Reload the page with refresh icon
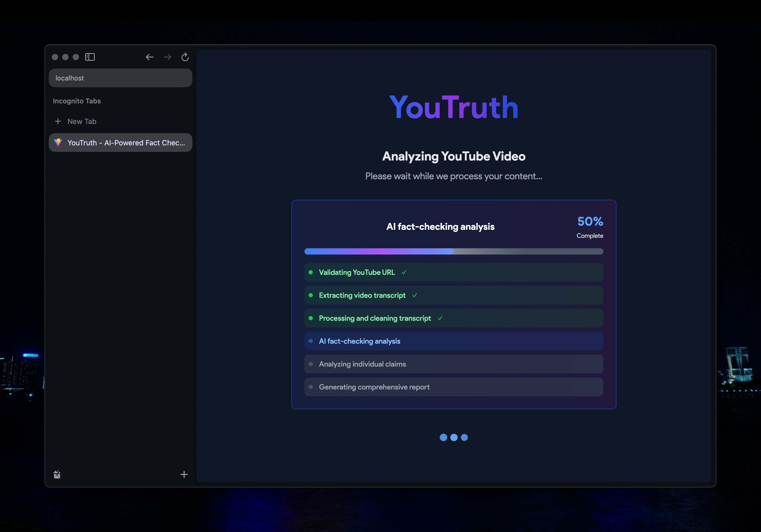This screenshot has width=761, height=532. 185,57
